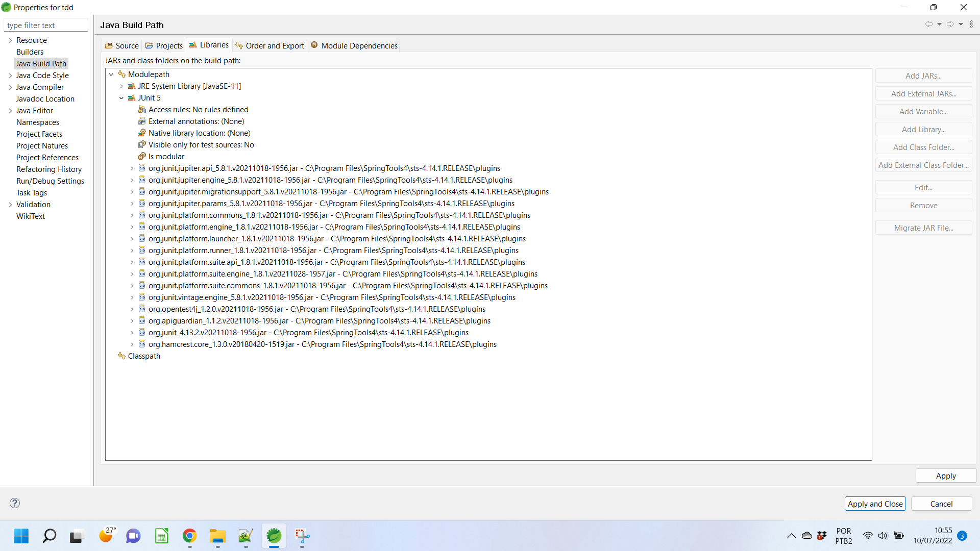Click the Projects tab icon
Image resolution: width=980 pixels, height=551 pixels.
(x=150, y=45)
